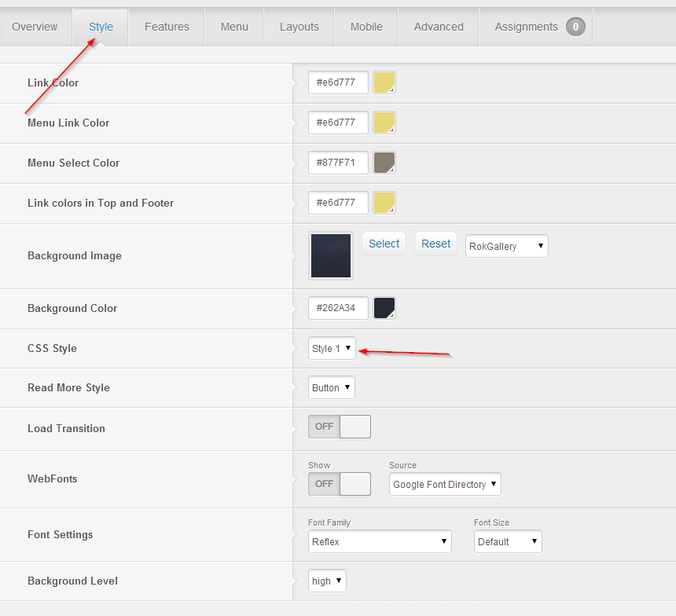Click the Select button for Background Image
Screen dimensions: 676x616
click(x=384, y=244)
